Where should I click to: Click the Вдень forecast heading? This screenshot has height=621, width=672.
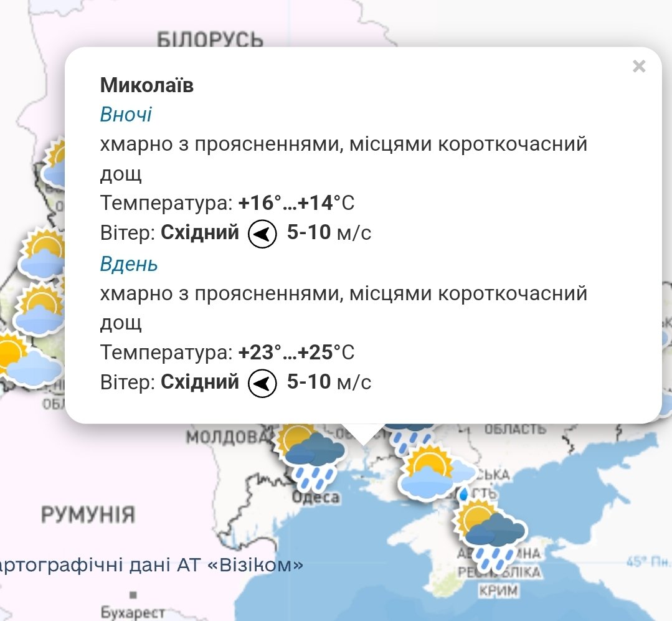coord(129,264)
